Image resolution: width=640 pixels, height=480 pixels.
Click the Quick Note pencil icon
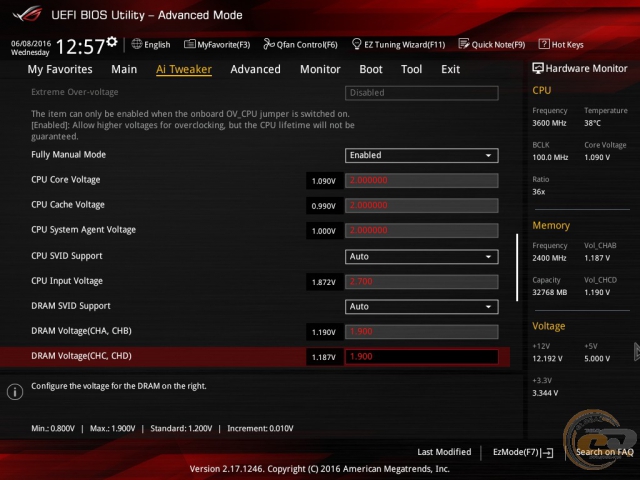click(x=464, y=44)
